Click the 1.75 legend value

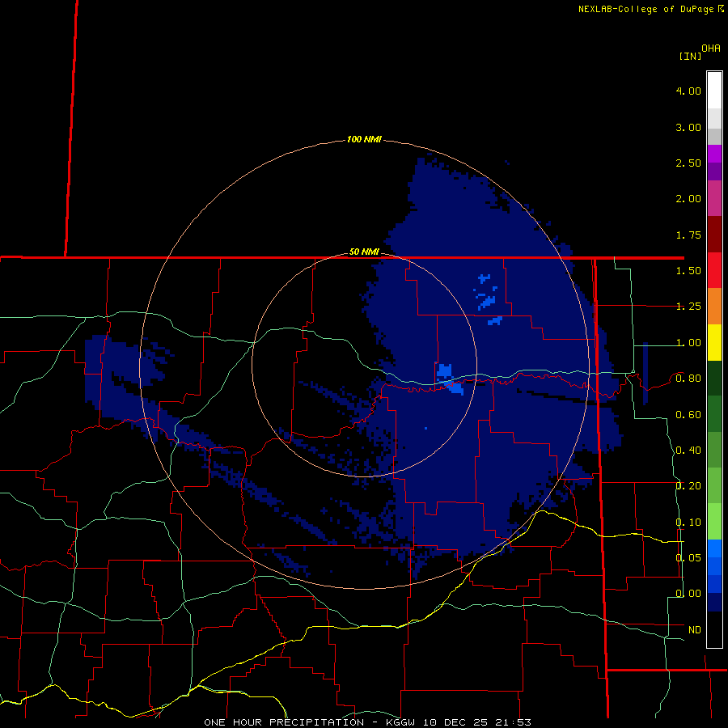(x=688, y=235)
